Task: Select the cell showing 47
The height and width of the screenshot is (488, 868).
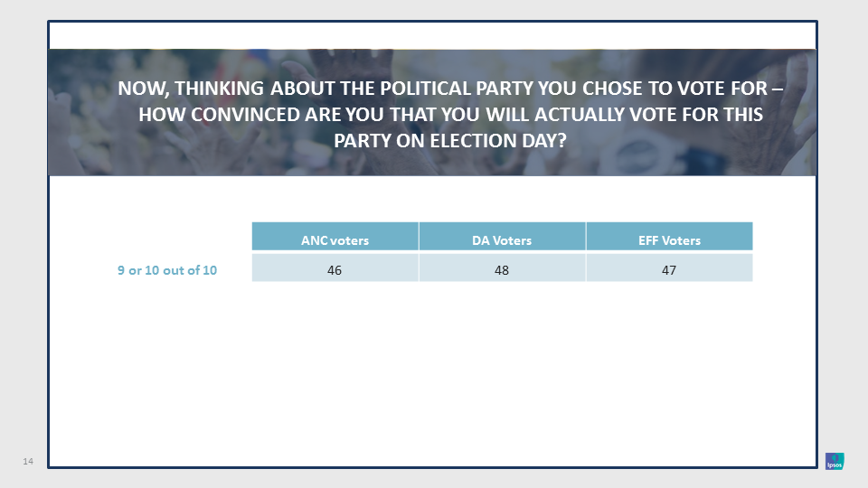Action: pyautogui.click(x=669, y=267)
